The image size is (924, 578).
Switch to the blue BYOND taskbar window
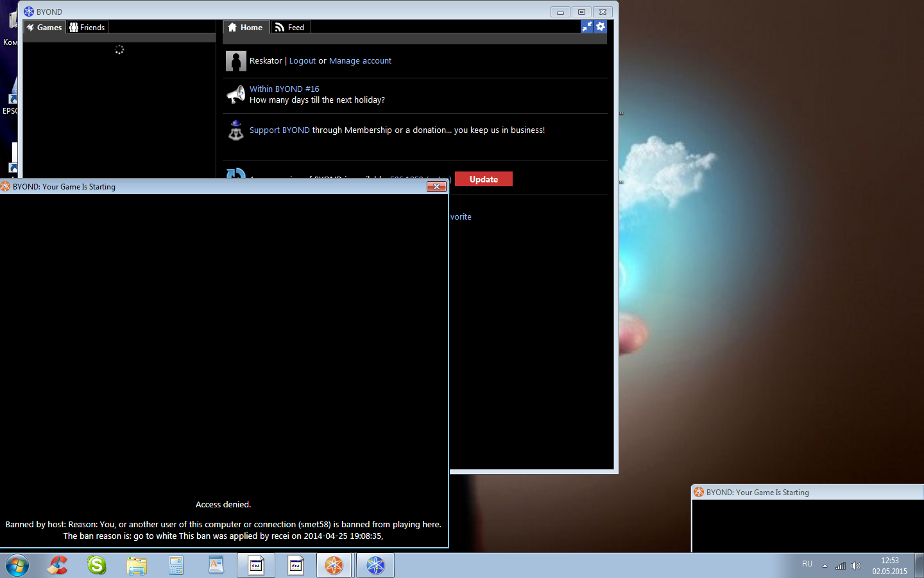pyautogui.click(x=375, y=565)
